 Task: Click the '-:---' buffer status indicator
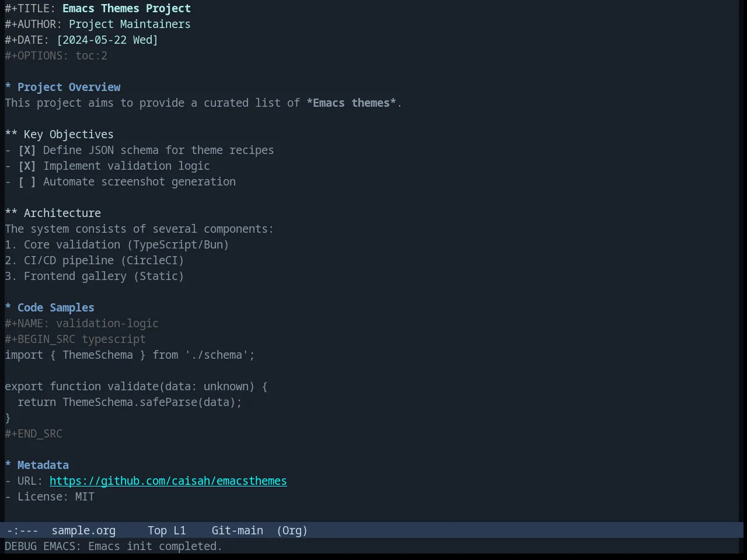coord(22,531)
